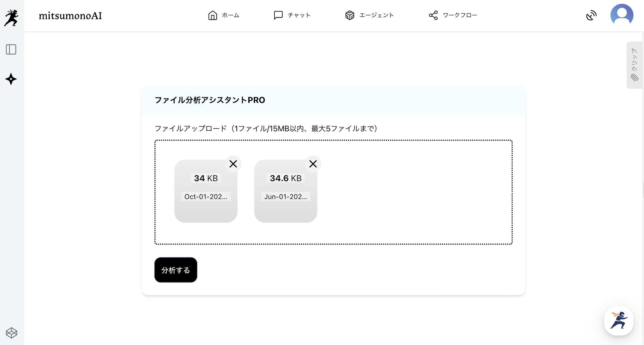Remove the 34.6 KB Jun-01 file
Screen dimensions: 644x345
click(313, 164)
